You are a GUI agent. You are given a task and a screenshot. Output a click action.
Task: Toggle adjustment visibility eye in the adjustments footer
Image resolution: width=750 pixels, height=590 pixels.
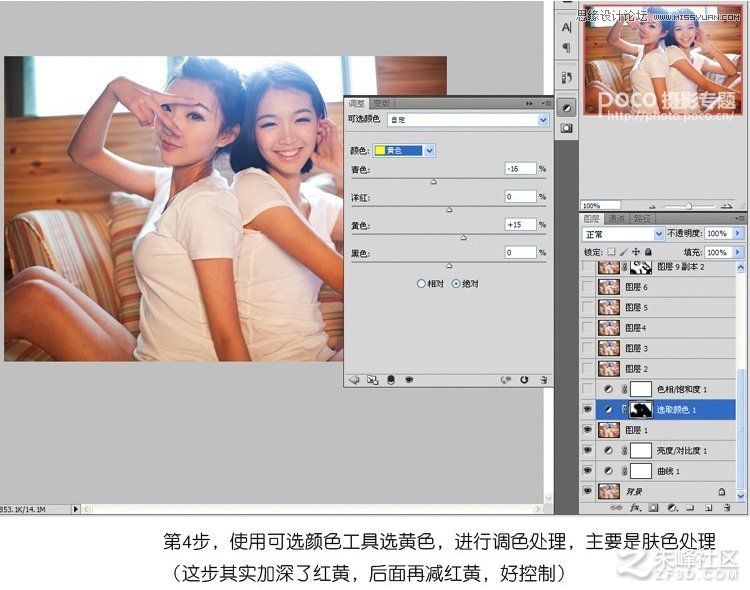[x=409, y=380]
